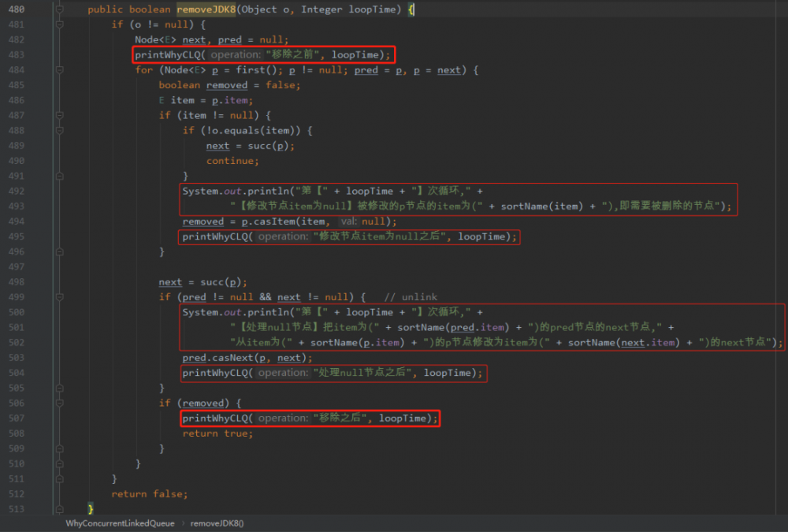Screen dimensions: 788x532
Task: Toggle fold marker beside 'if (removed)' line
Action: coord(59,403)
